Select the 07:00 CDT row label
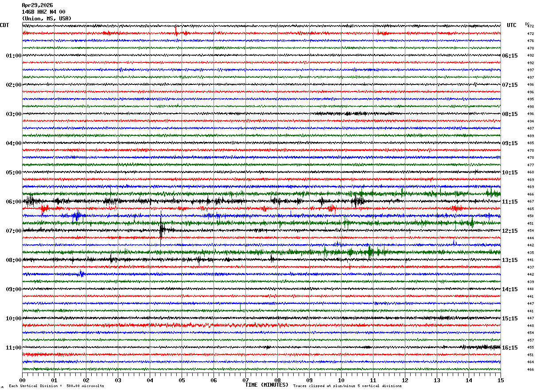This screenshot has width=536, height=392. (x=13, y=231)
